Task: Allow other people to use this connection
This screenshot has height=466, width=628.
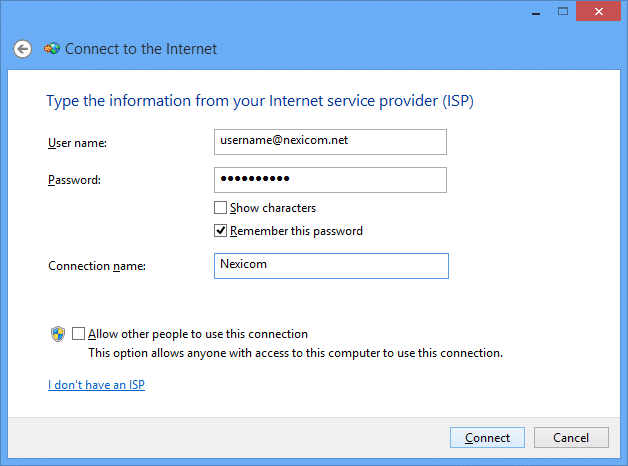Action: pos(78,333)
